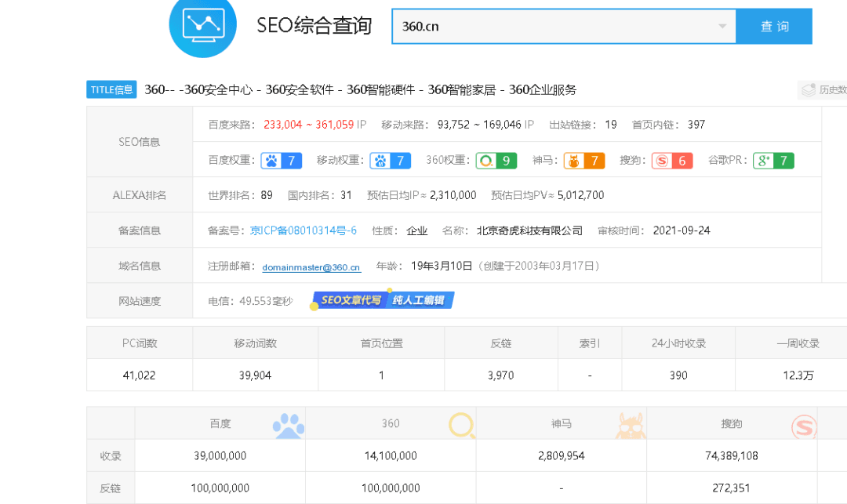Viewport: 847px width, 504px height.
Task: Click the site title text 360安全中心
Action: click(x=219, y=89)
